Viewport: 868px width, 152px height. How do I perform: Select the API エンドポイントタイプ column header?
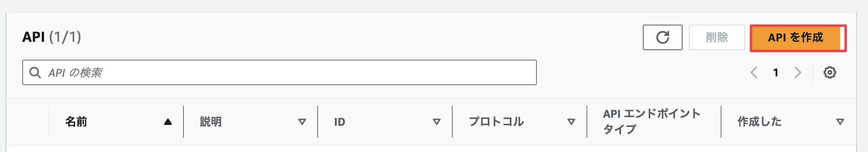point(652,121)
